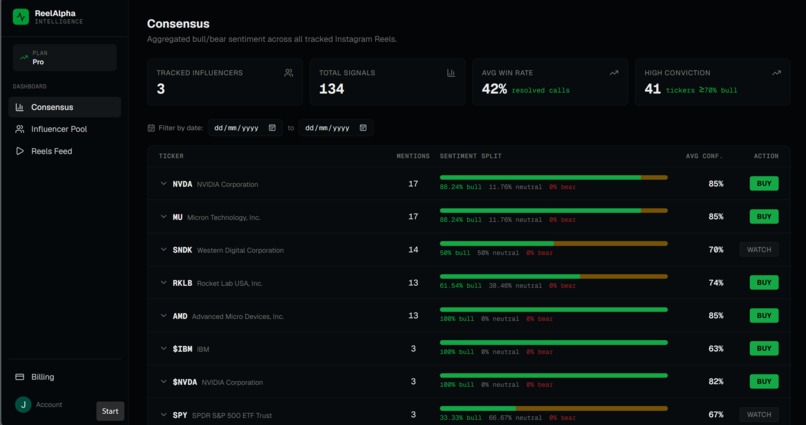This screenshot has width=806, height=425.
Task: Click the Reels Feed play icon
Action: (x=20, y=151)
